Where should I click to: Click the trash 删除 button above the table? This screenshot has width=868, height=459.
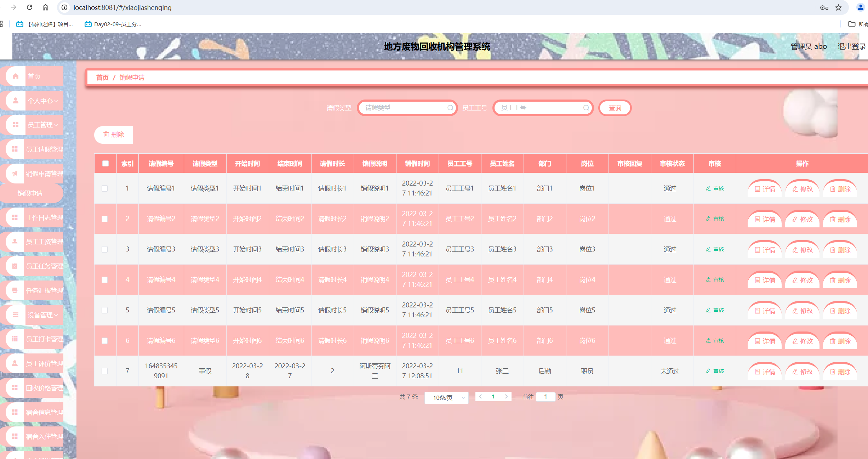pyautogui.click(x=113, y=135)
